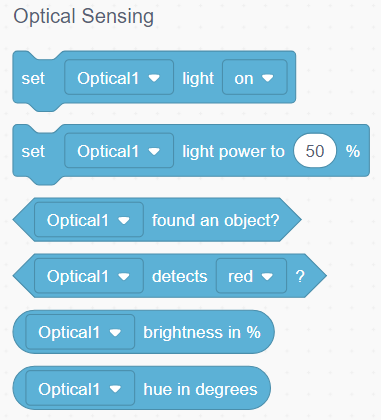Click the Optical Sensing category heading
This screenshot has height=420, width=381.
tap(83, 17)
